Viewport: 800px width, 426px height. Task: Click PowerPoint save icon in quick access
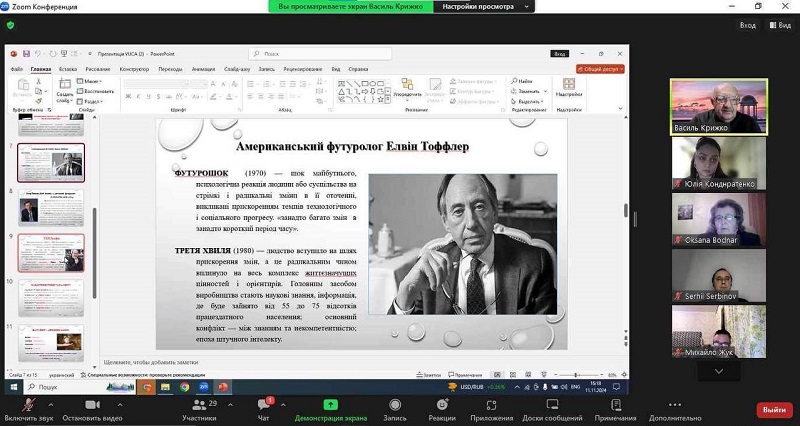coord(26,54)
